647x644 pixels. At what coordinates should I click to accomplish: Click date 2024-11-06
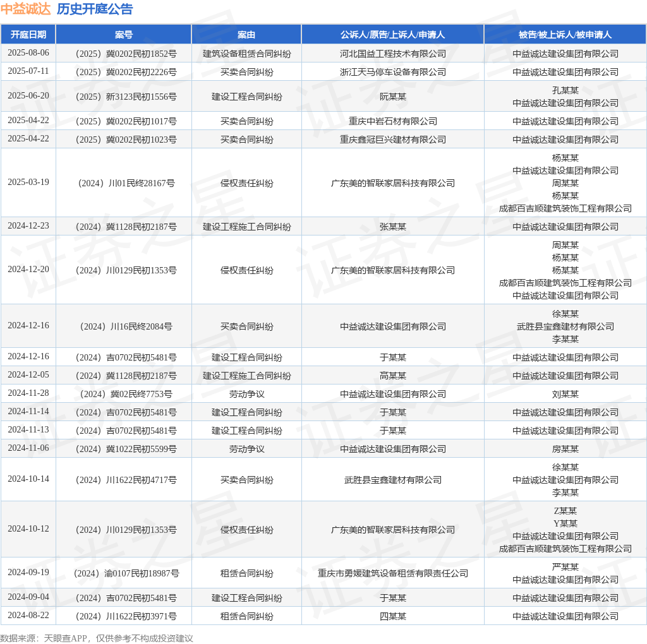pyautogui.click(x=28, y=448)
